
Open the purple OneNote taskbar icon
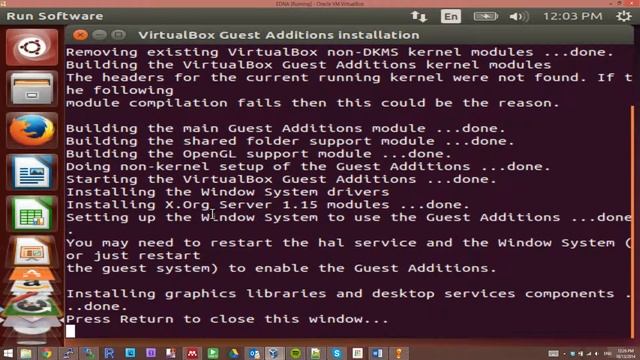coord(151,353)
